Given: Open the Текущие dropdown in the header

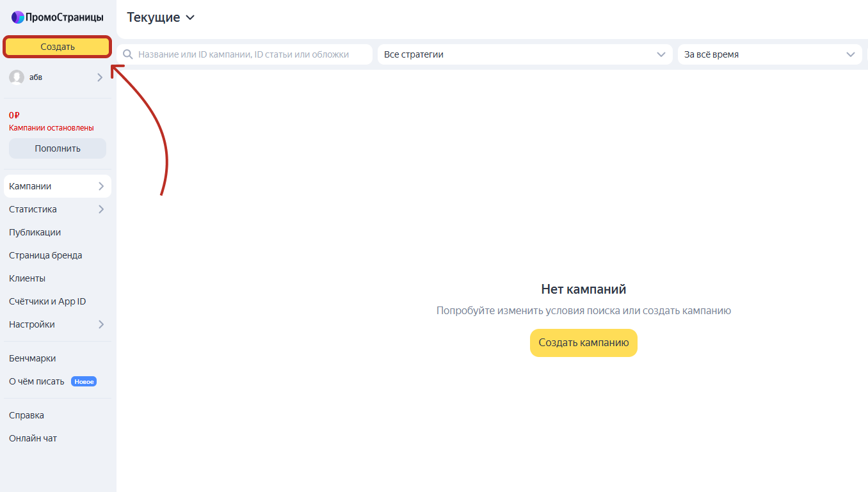Looking at the screenshot, I should point(161,17).
